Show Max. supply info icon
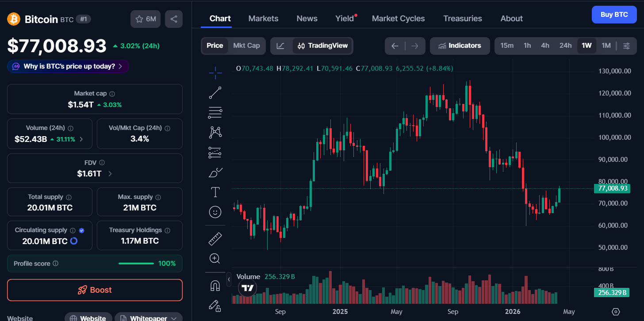 (x=158, y=197)
